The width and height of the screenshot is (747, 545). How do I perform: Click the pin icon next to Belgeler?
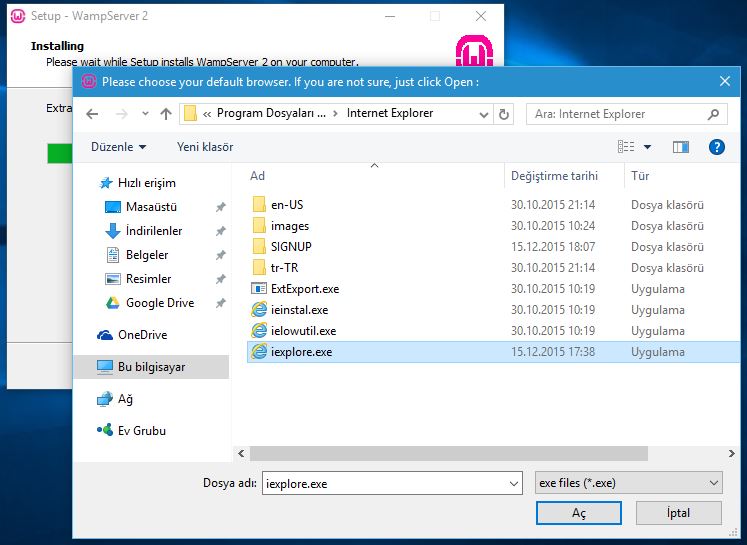pyautogui.click(x=220, y=255)
